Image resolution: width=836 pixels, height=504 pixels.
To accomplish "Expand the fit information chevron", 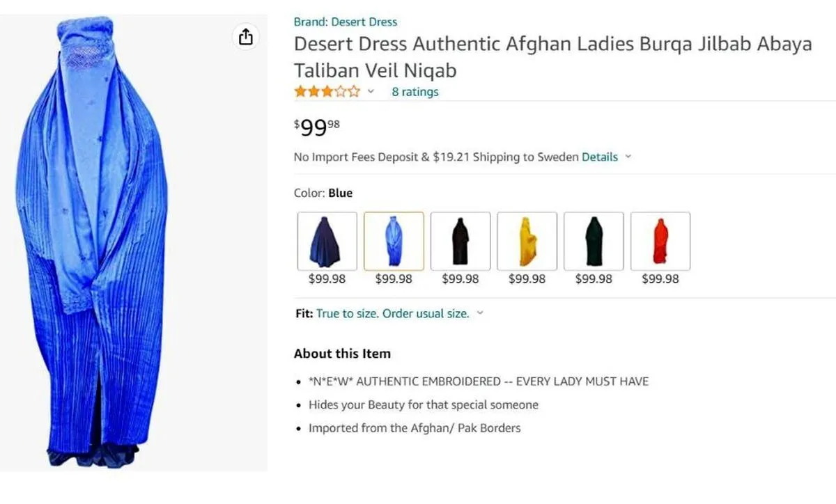I will click(479, 313).
